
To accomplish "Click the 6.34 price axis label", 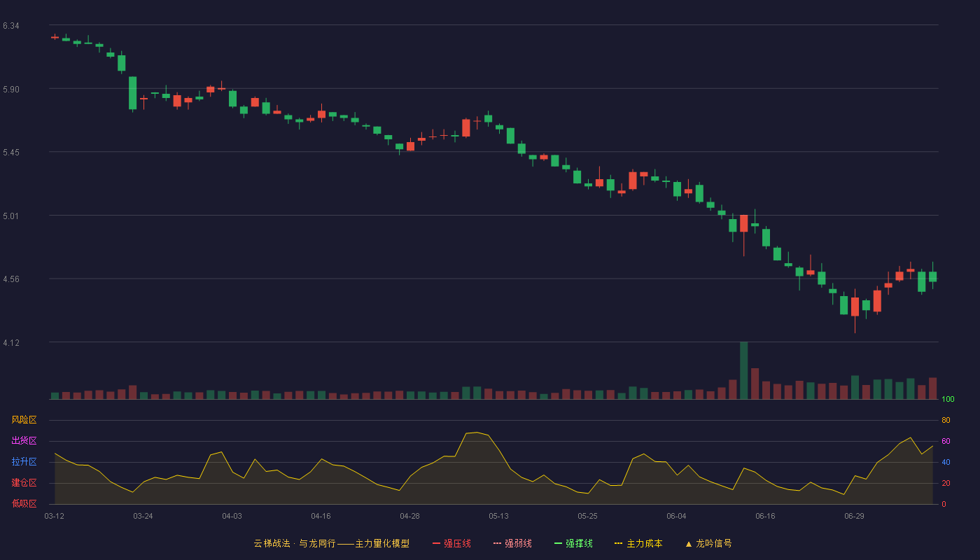I will 10,26.
